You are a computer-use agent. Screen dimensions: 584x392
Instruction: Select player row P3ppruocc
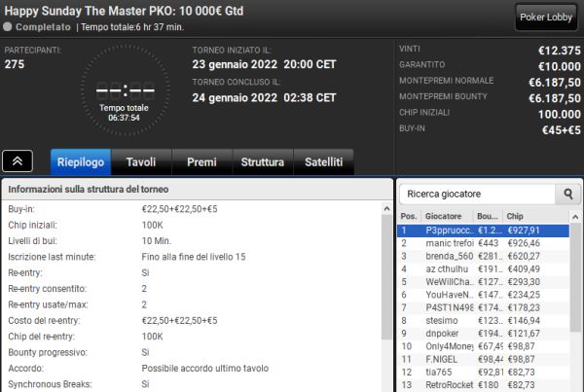click(x=483, y=231)
